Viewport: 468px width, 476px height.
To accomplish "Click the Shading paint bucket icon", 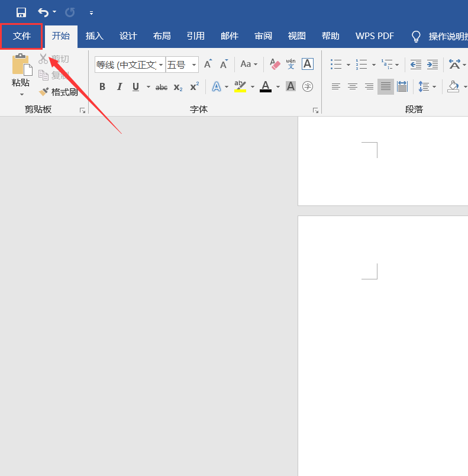I will [x=453, y=87].
